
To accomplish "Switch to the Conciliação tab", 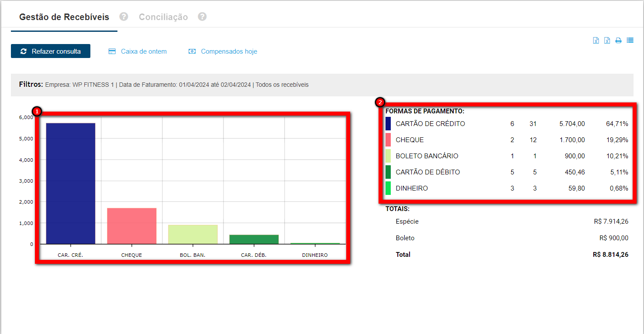I will [163, 17].
